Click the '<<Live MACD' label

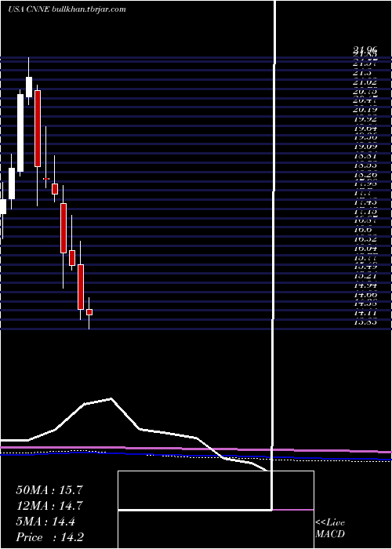pyautogui.click(x=330, y=529)
